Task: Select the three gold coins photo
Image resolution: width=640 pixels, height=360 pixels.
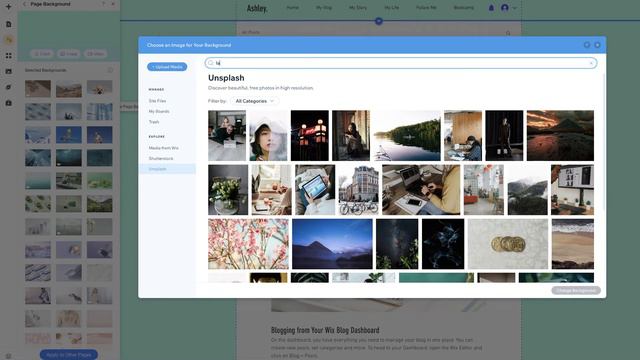Action: pos(508,244)
